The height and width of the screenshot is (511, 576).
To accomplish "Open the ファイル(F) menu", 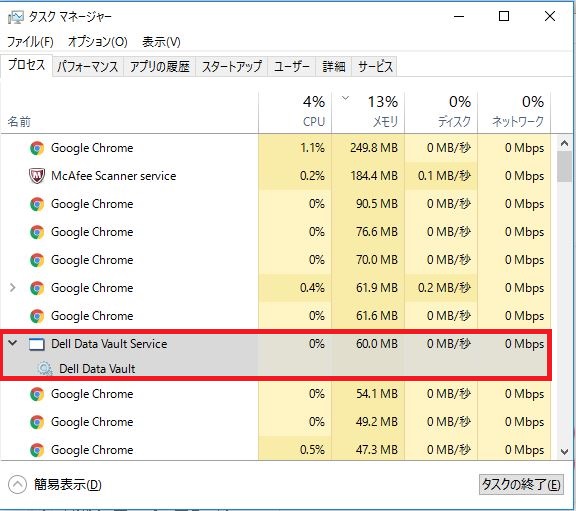I will click(x=30, y=42).
